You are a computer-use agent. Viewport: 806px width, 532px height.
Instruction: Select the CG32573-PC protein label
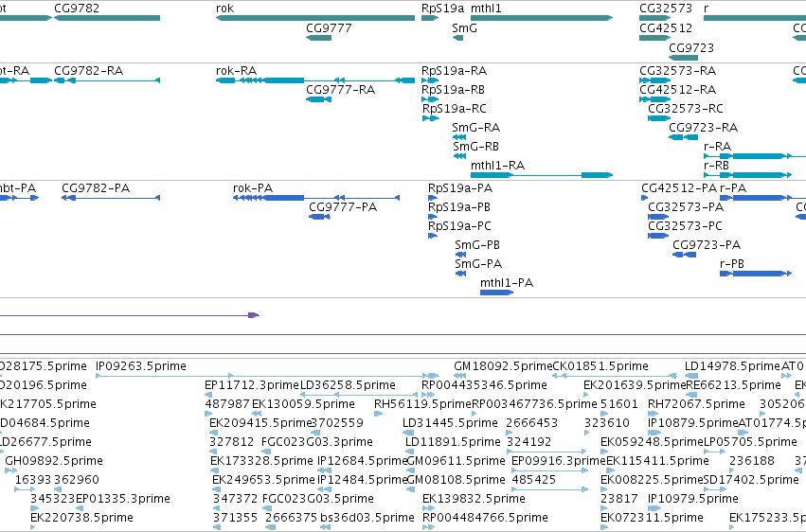click(685, 226)
